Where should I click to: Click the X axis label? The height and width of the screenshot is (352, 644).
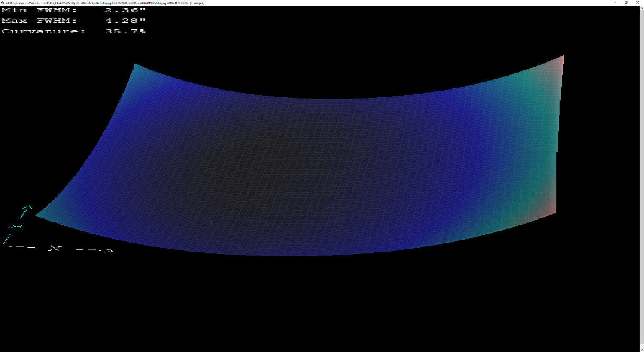click(x=55, y=248)
